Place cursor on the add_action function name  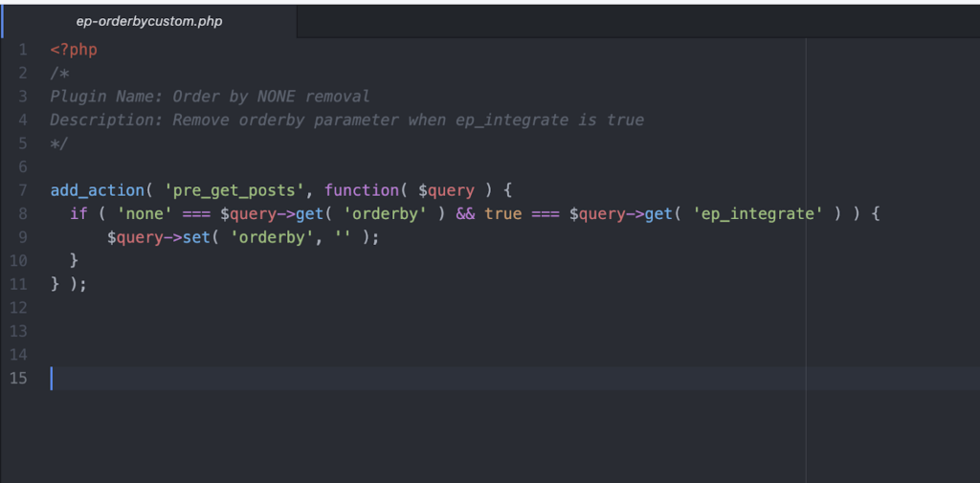pyautogui.click(x=98, y=190)
